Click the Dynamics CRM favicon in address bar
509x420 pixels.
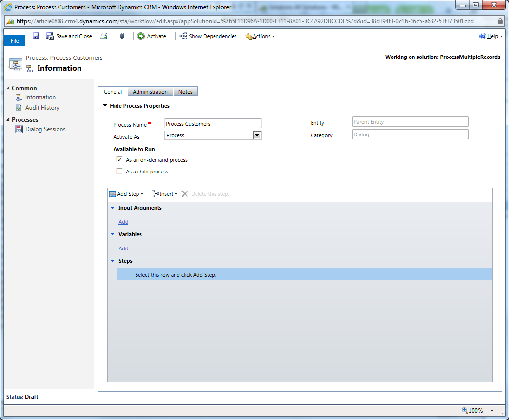[10, 21]
